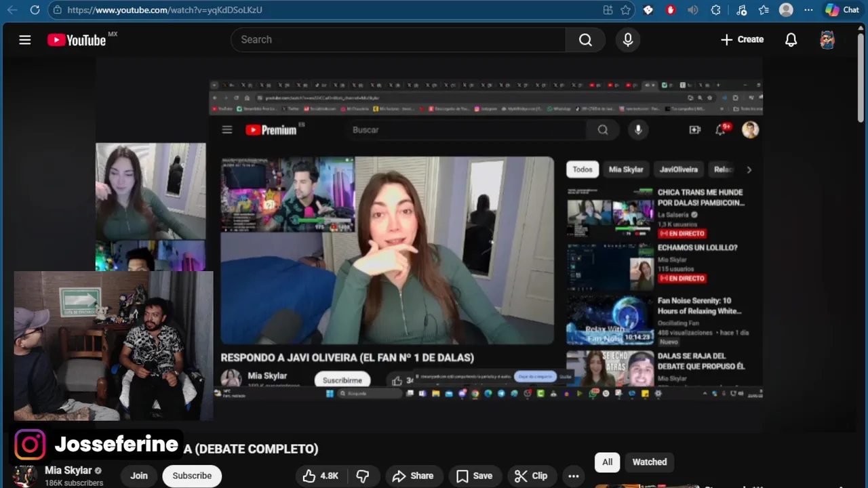Open Mia Skylar channel avatar

pos(25,476)
